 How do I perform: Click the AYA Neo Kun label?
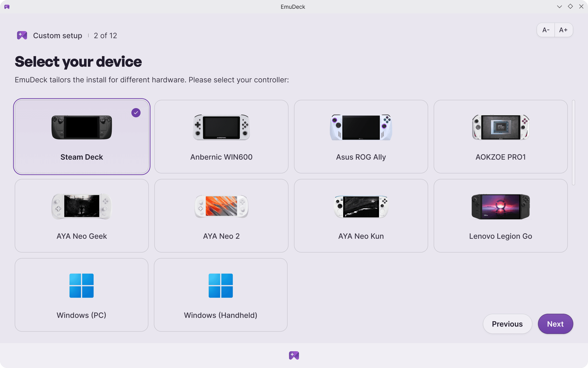[x=361, y=236]
